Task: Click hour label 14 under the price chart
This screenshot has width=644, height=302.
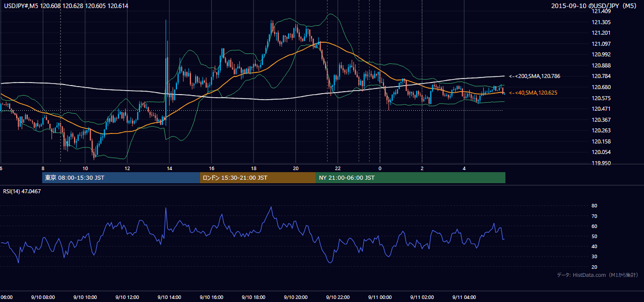Action: [169, 168]
